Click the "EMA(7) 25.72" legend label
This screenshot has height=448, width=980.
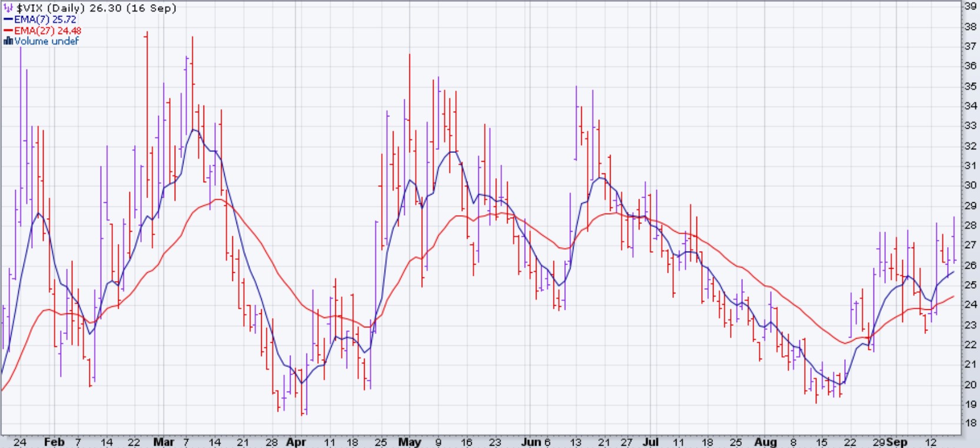coord(45,19)
